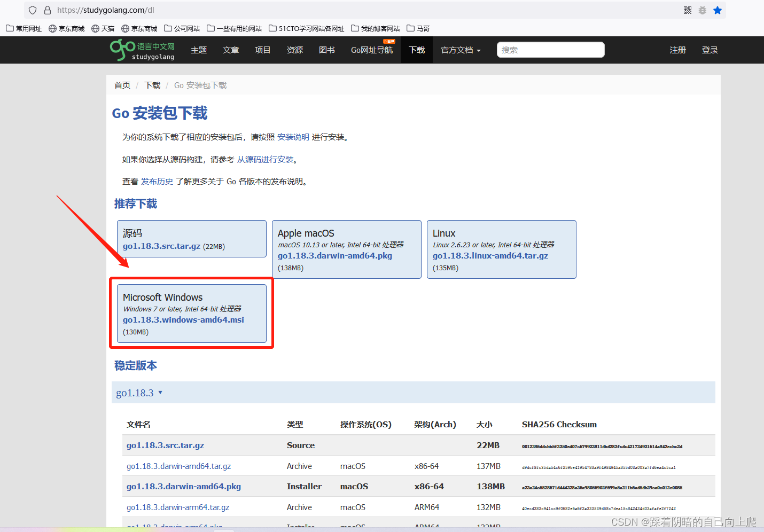Open the 天猫 bookmark
This screenshot has width=764, height=532.
pos(103,28)
